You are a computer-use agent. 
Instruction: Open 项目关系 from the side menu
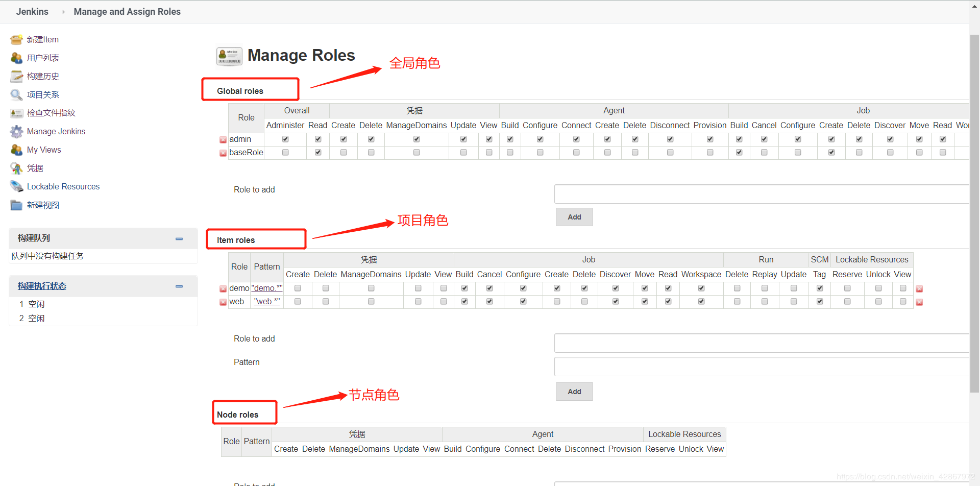[x=43, y=95]
